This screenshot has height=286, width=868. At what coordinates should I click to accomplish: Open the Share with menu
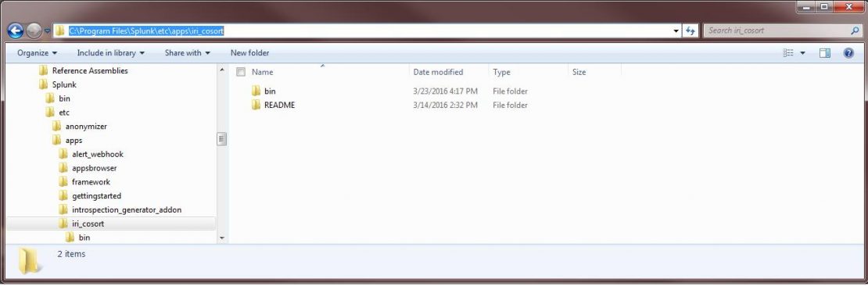[188, 53]
